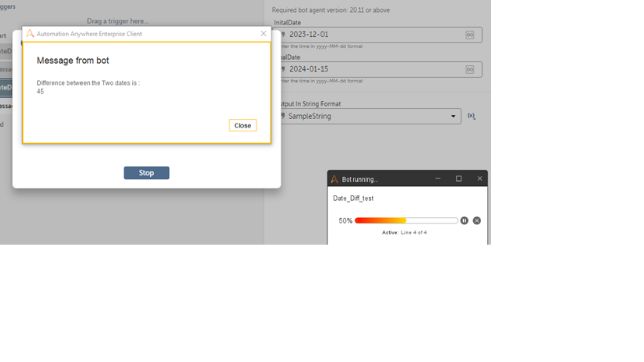The height and width of the screenshot is (362, 644).
Task: Click the "Required bot agent version" text
Action: tap(331, 10)
